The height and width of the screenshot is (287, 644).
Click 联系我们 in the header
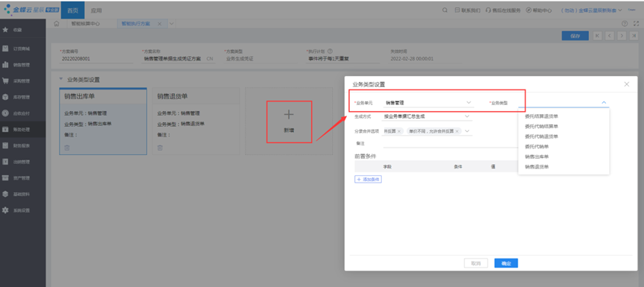pyautogui.click(x=468, y=10)
